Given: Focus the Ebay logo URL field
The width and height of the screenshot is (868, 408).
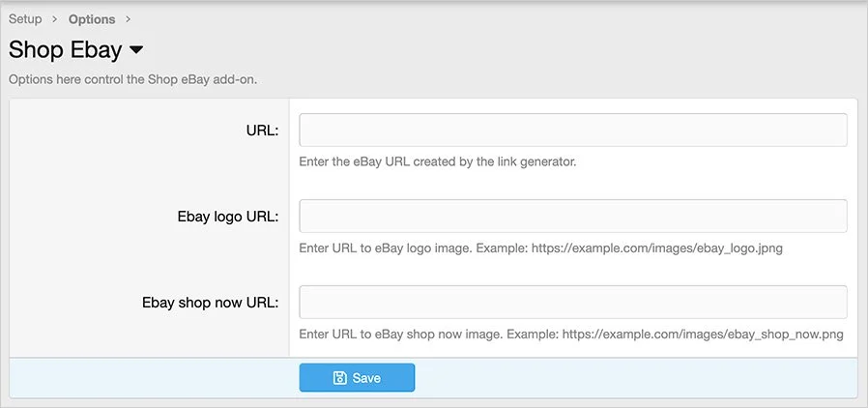Looking at the screenshot, I should 573,216.
